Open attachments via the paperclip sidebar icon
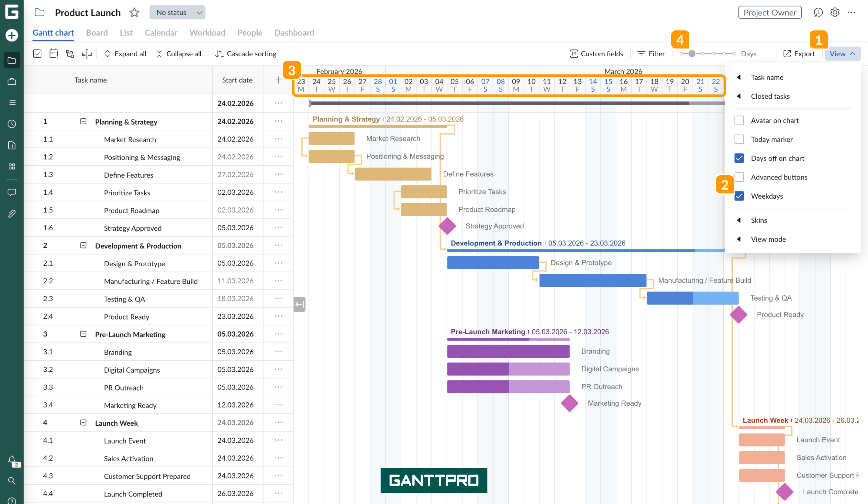 tap(12, 214)
